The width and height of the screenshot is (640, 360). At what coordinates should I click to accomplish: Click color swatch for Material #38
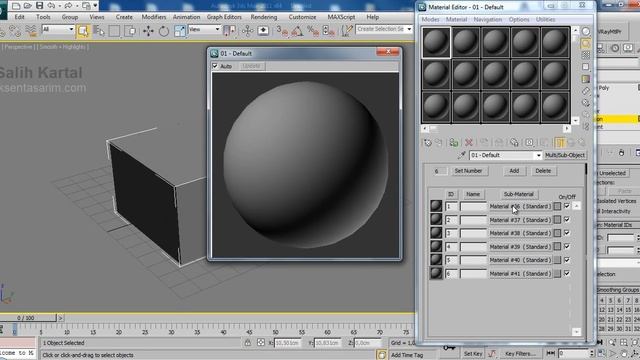(558, 233)
